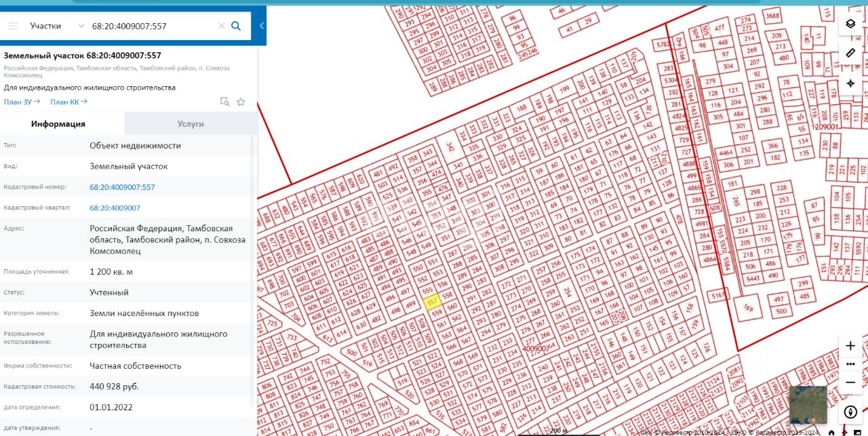Select the ruler measurement tool

850,53
